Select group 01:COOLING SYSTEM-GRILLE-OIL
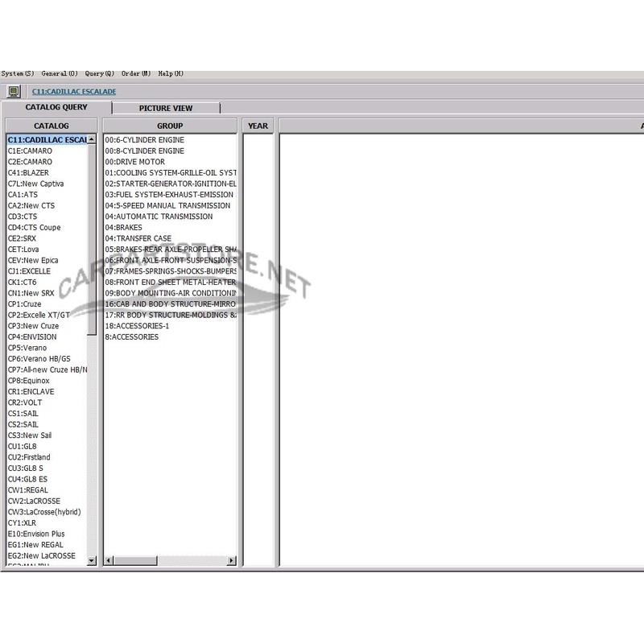The image size is (644, 644). coord(171,172)
